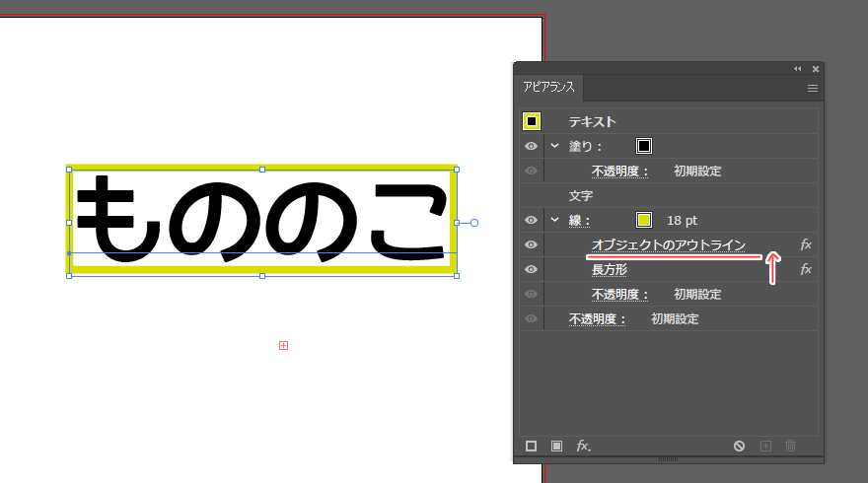Click 不透明度 link under the fill
The image size is (868, 483).
(619, 171)
